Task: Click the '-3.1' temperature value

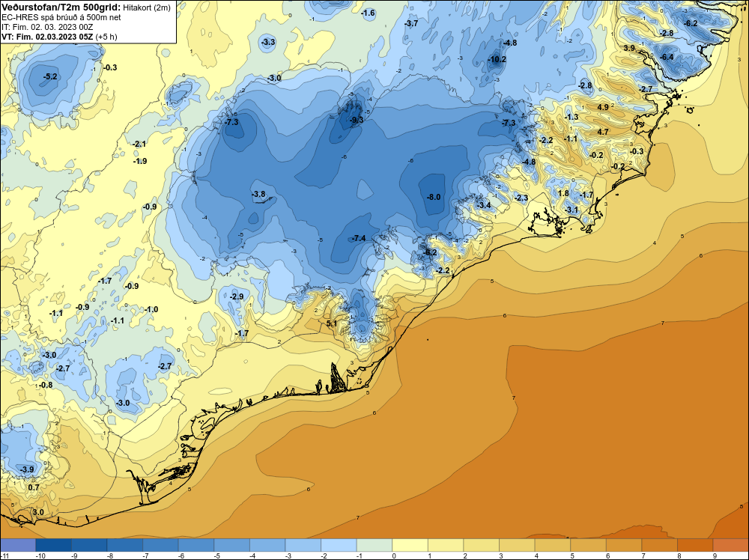Action: [571, 210]
